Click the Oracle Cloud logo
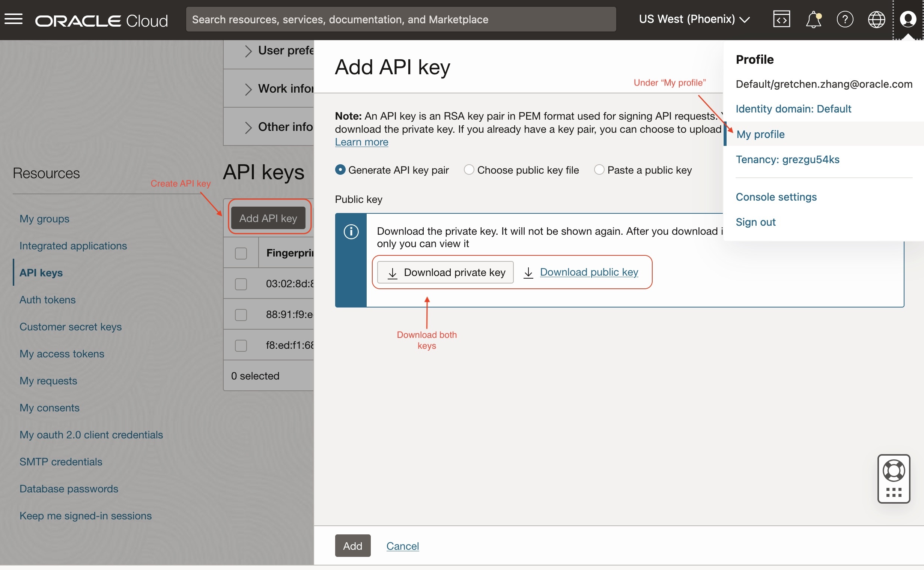 point(101,20)
